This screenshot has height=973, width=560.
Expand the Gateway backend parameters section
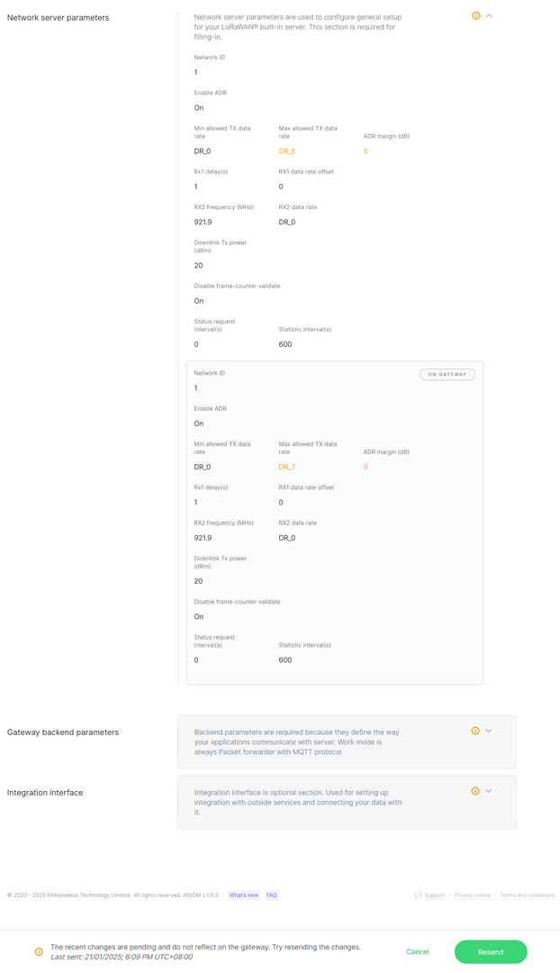click(x=489, y=731)
